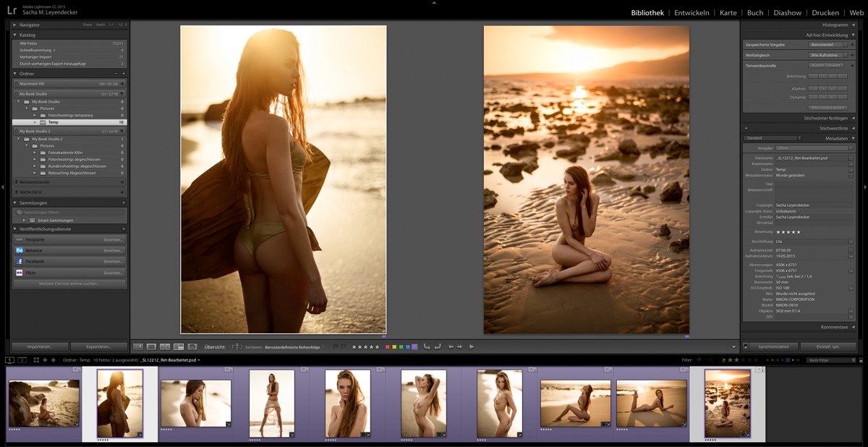Select Fotoakademie Köln folder

pyautogui.click(x=65, y=153)
